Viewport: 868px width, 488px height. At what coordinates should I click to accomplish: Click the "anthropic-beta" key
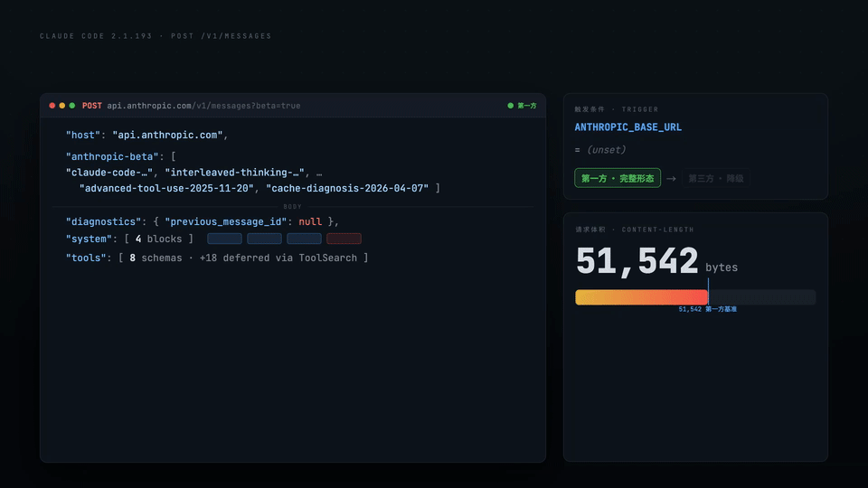pos(112,156)
